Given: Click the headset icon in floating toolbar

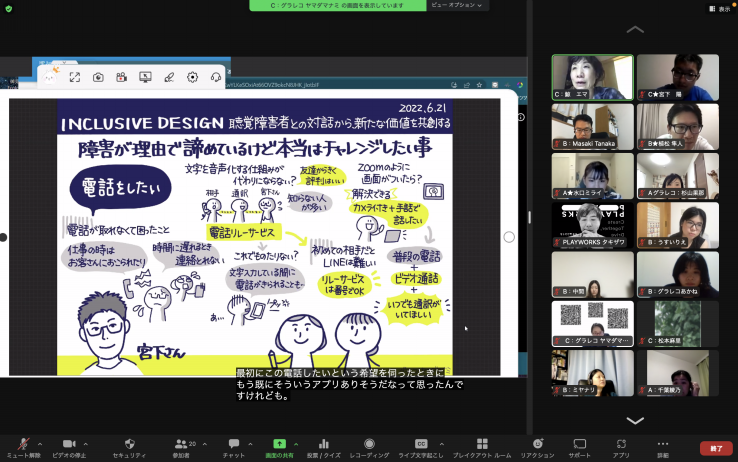Looking at the screenshot, I should pos(216,77).
